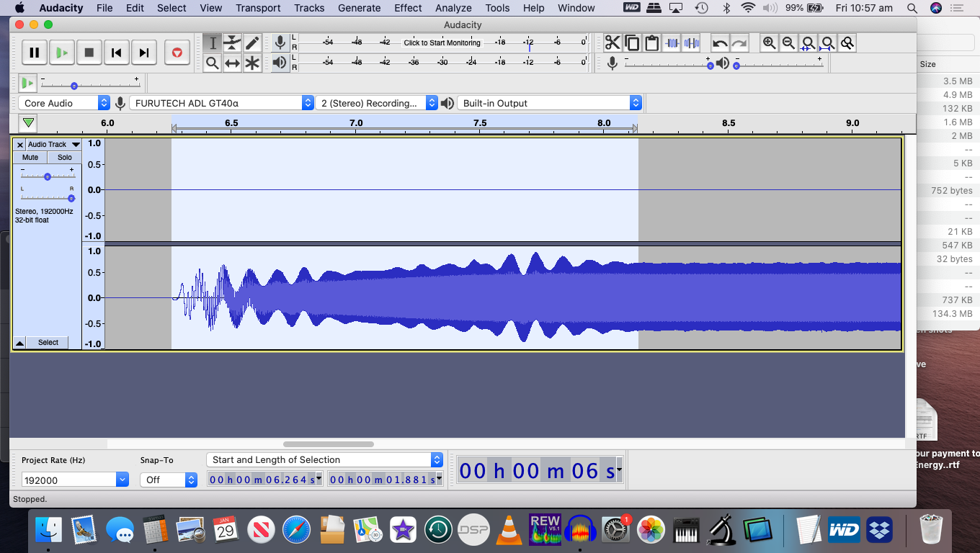Skip to end of the track
Screen dimensions: 980x553
click(x=144, y=53)
